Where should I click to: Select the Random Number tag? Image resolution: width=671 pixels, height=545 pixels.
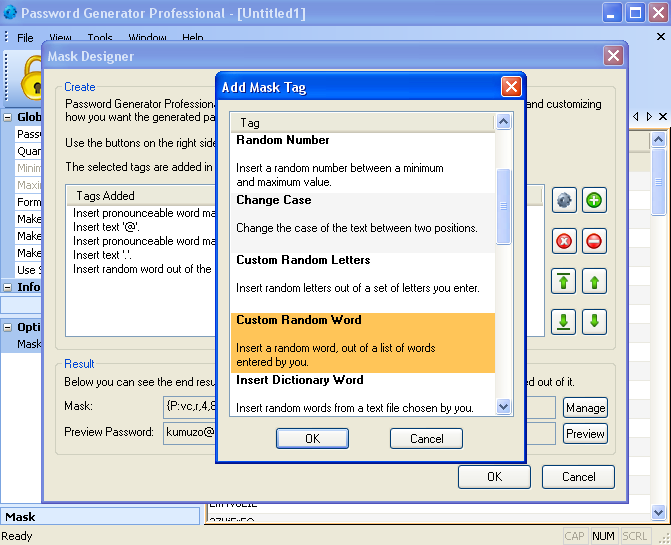click(x=363, y=162)
